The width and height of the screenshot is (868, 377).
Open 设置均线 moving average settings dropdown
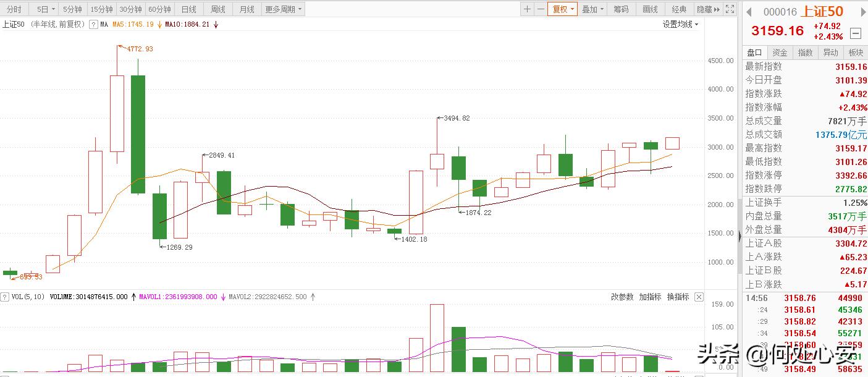click(681, 25)
